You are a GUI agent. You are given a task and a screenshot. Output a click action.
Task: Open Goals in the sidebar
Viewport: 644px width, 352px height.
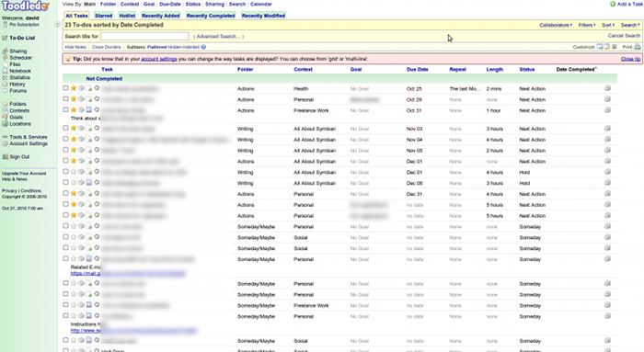pos(16,118)
